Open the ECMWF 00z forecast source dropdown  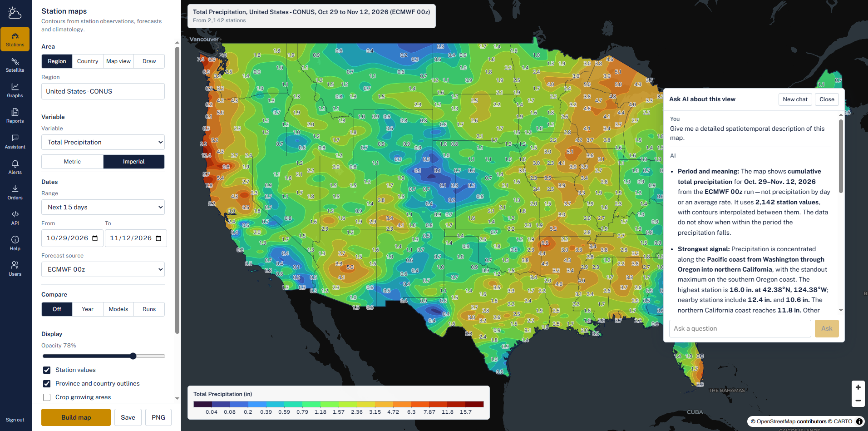[x=103, y=269]
